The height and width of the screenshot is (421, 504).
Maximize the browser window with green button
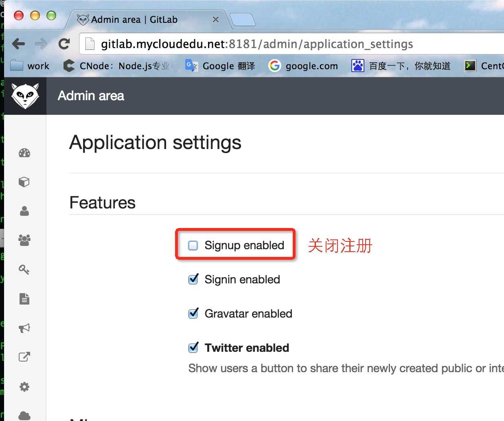[x=51, y=15]
